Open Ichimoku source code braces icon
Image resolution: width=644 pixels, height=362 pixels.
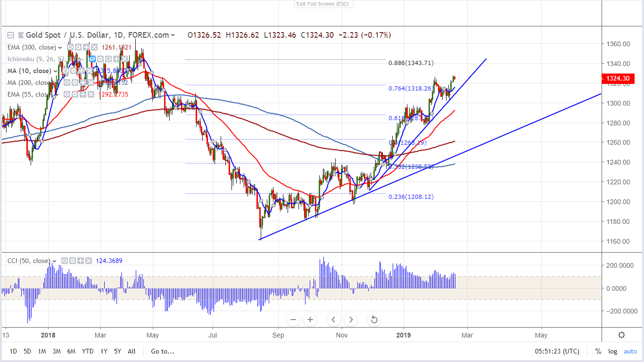click(x=108, y=59)
